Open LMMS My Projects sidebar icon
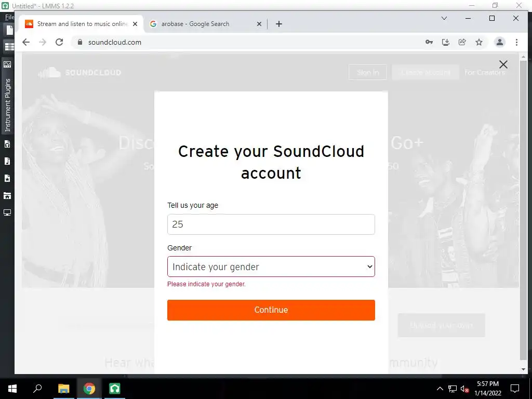Image resolution: width=532 pixels, height=399 pixels. click(7, 144)
